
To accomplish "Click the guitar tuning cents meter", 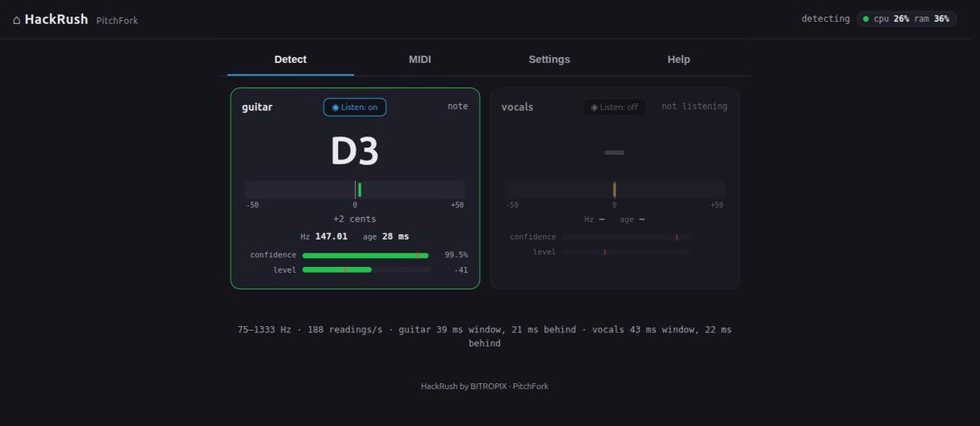I will point(355,190).
